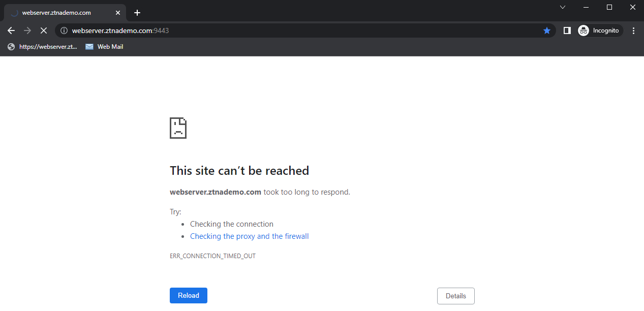Open a new tab

137,13
